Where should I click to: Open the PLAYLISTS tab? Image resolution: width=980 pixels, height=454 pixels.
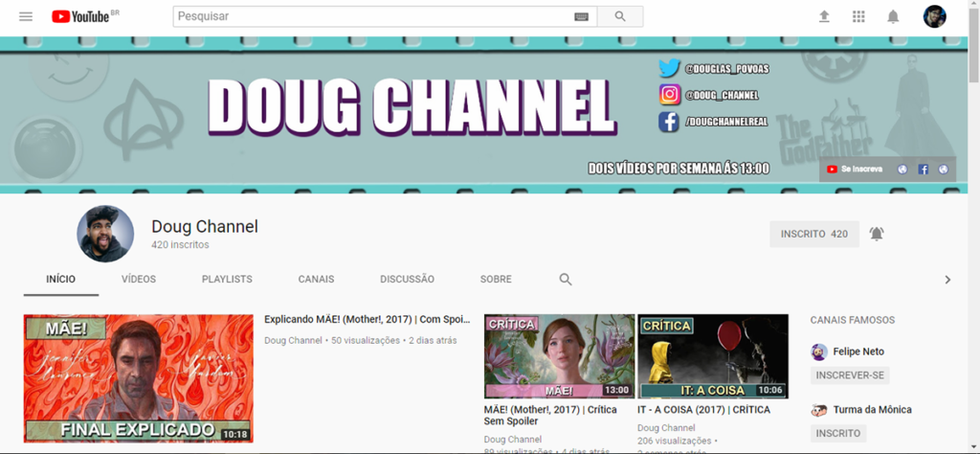(227, 280)
